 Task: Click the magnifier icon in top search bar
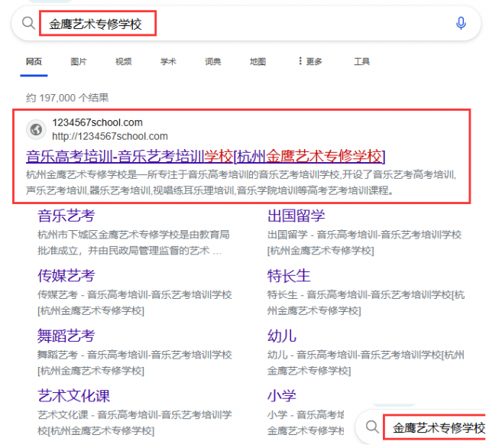click(x=28, y=23)
